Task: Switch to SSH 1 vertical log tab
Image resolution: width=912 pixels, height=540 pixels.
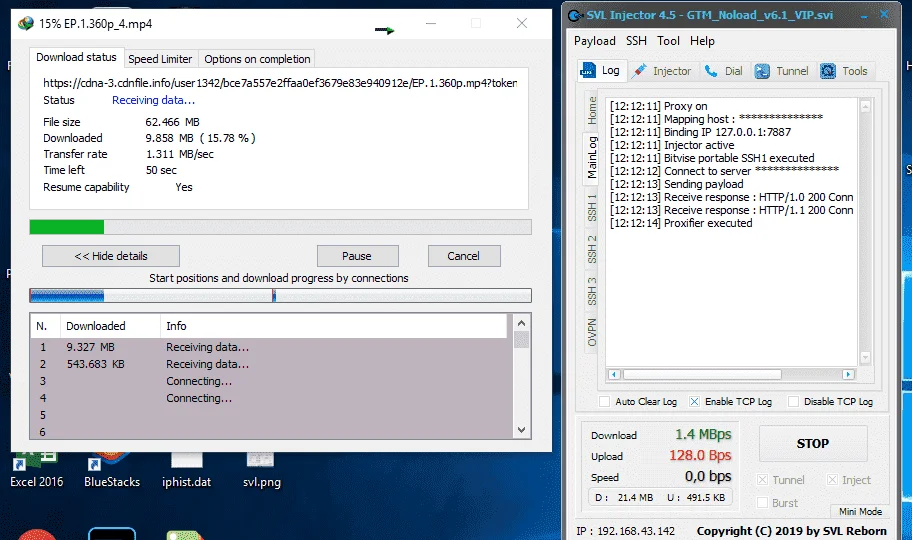Action: (592, 208)
